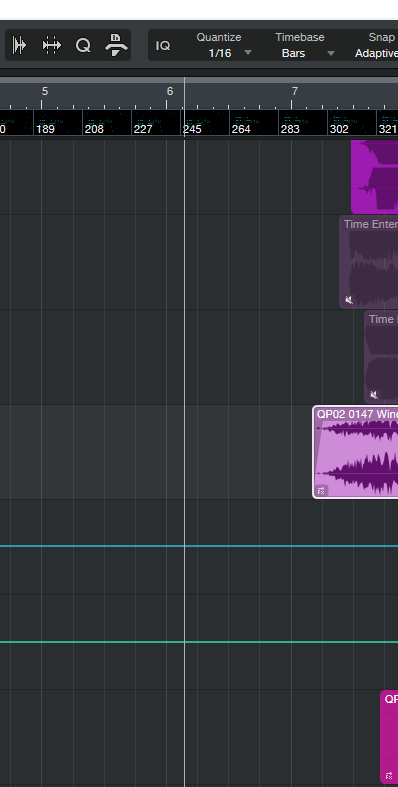
Task: Click the mute icon on lower Time event
Action: coord(374,395)
